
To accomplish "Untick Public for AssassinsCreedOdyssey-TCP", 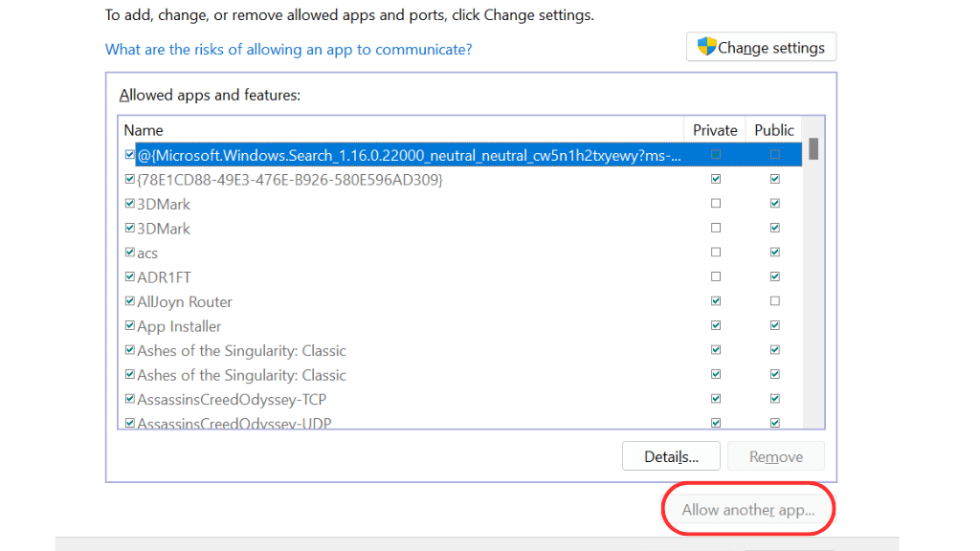I will pos(775,399).
